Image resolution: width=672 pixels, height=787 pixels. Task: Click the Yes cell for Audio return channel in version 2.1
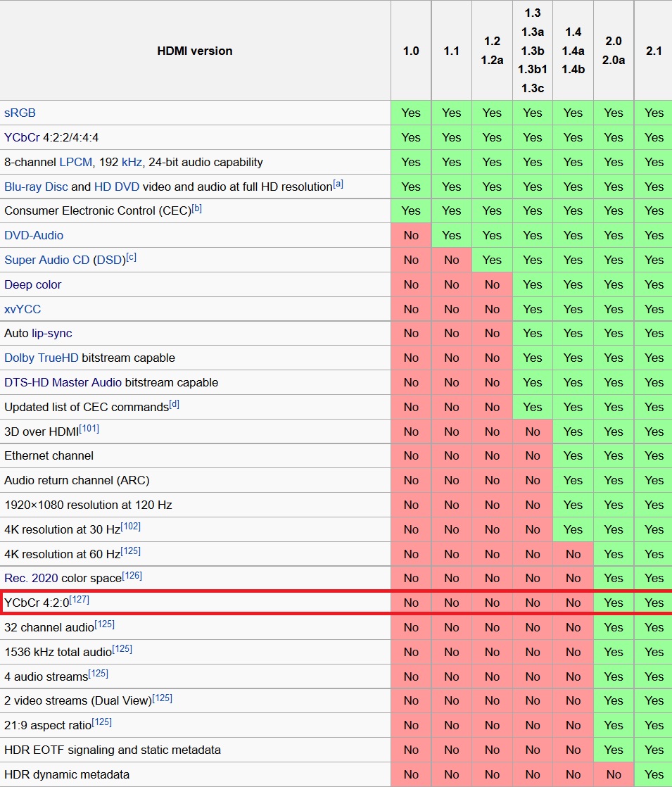coord(654,480)
